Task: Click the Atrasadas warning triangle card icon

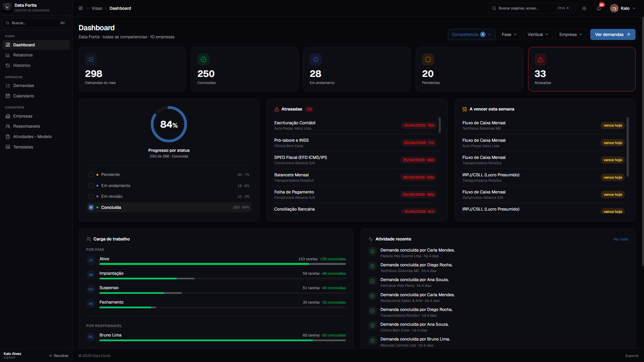Action: 541,59
